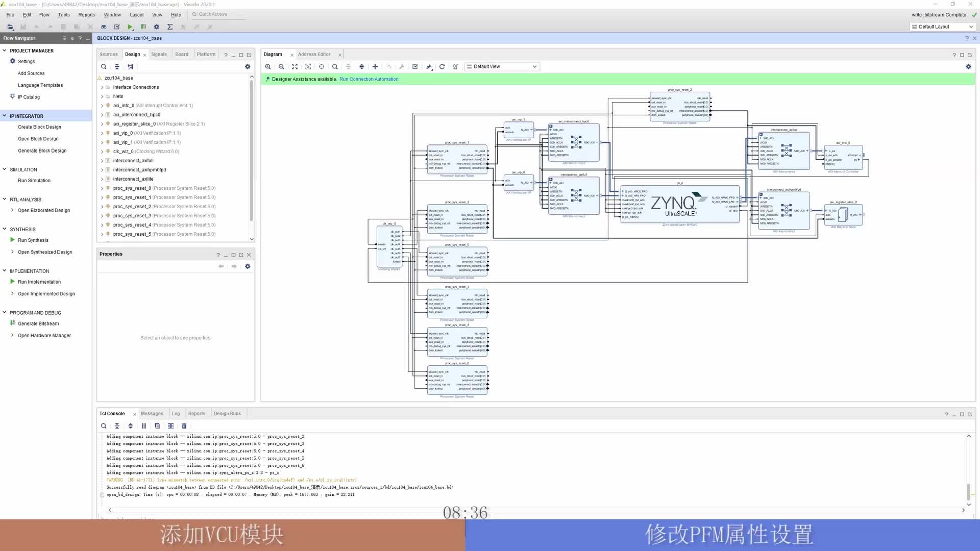Click the validate design check icon
The height and width of the screenshot is (551, 980).
pos(415,66)
